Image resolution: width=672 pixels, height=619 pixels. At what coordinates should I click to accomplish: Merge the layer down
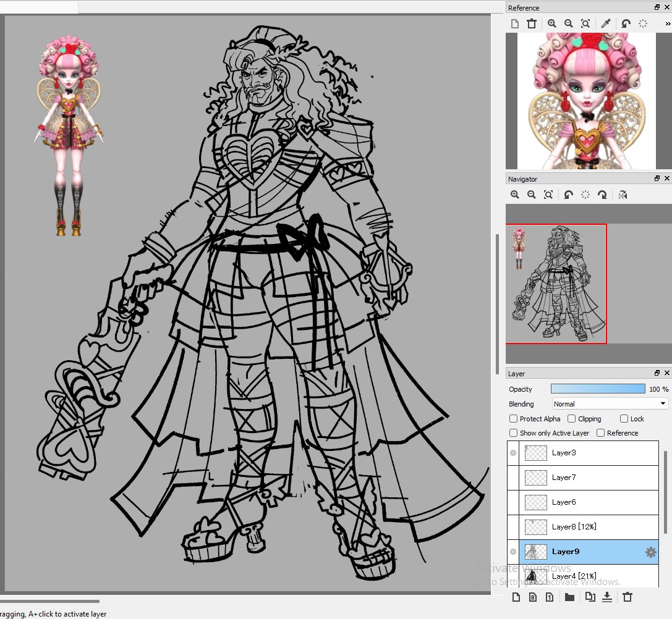(x=607, y=597)
